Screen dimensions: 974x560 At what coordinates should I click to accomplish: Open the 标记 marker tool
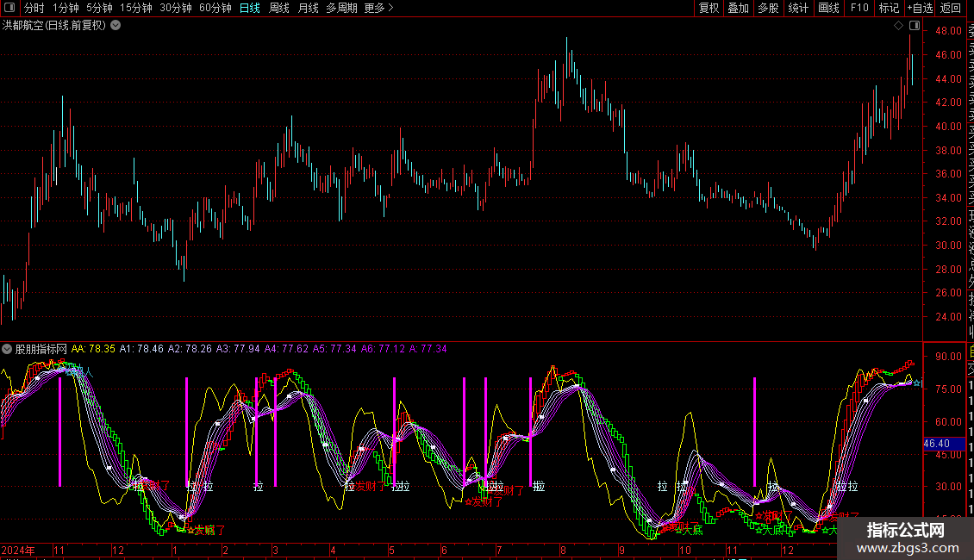[x=889, y=8]
